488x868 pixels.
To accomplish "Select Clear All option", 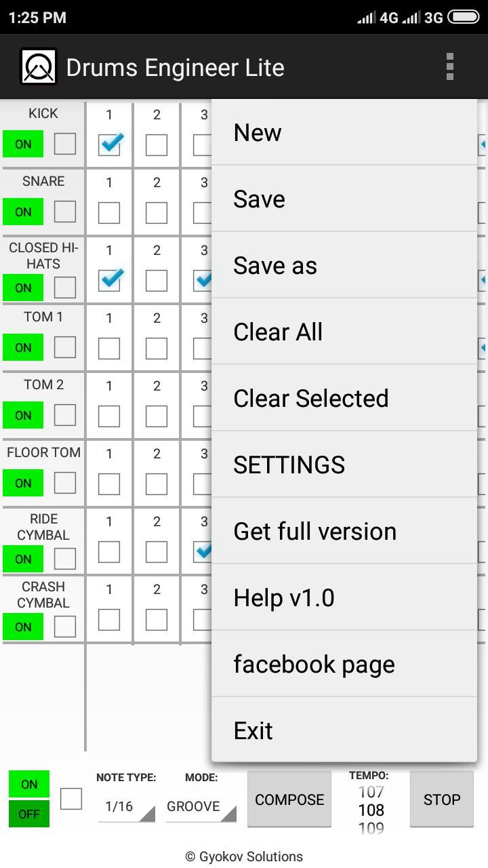I will coord(279,332).
